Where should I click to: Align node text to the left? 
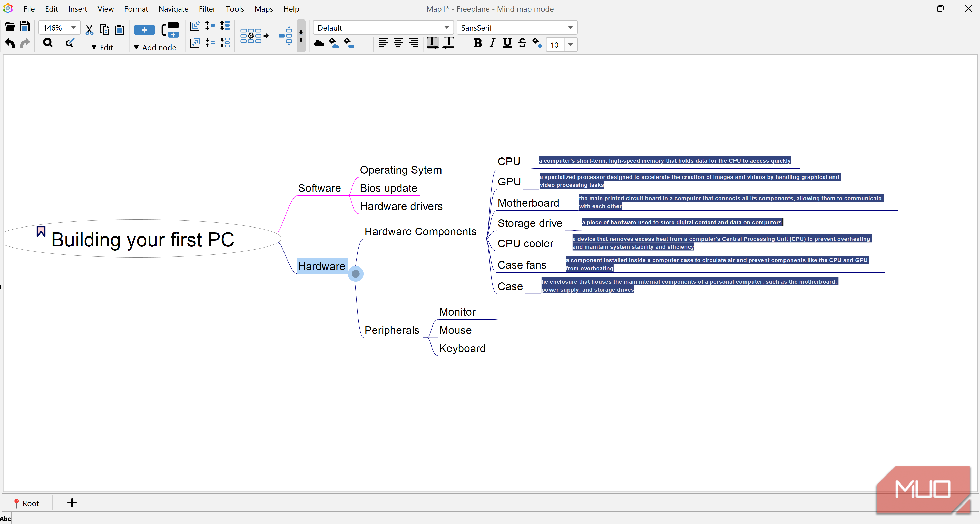(383, 43)
